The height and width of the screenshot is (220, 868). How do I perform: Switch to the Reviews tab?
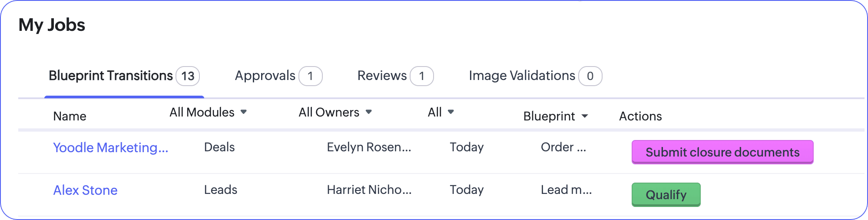pos(395,76)
